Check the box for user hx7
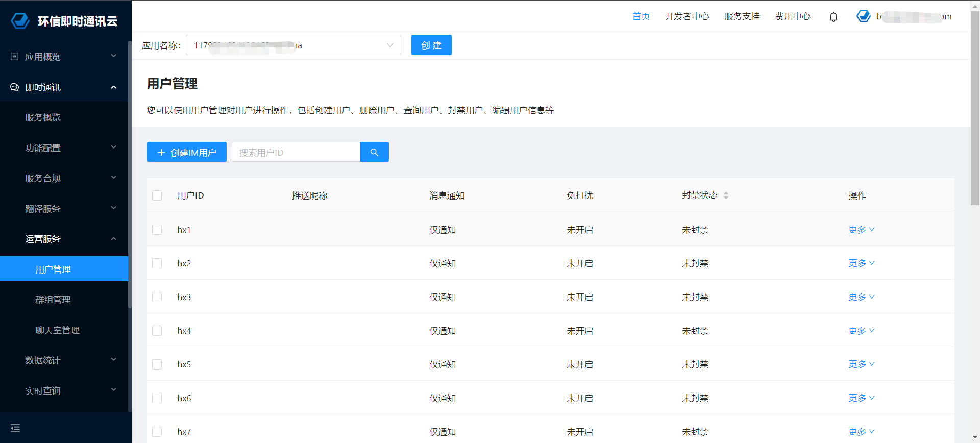The width and height of the screenshot is (980, 443). 157,432
